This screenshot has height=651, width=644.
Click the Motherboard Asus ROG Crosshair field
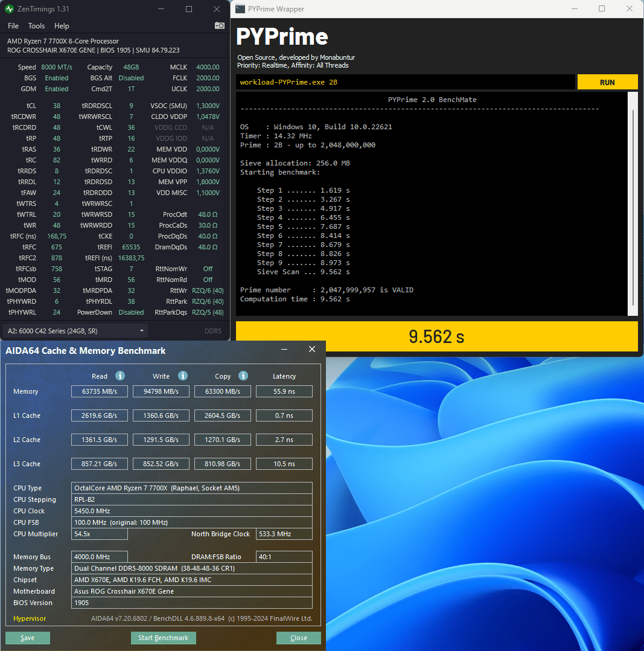tap(192, 591)
